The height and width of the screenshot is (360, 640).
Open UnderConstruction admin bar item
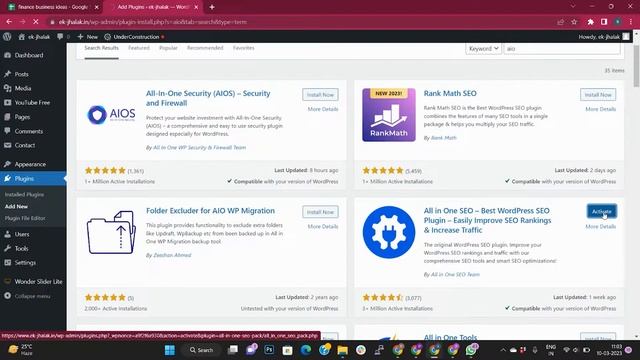tap(134, 37)
